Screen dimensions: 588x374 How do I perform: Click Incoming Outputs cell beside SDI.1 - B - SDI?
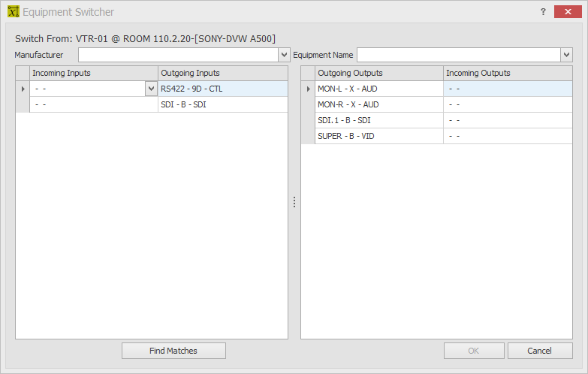point(508,120)
